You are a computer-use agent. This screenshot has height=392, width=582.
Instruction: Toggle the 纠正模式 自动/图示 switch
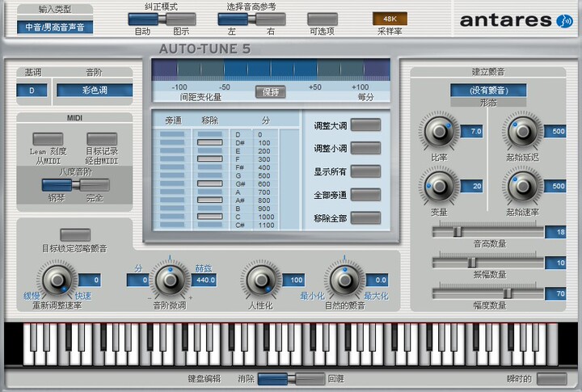162,19
